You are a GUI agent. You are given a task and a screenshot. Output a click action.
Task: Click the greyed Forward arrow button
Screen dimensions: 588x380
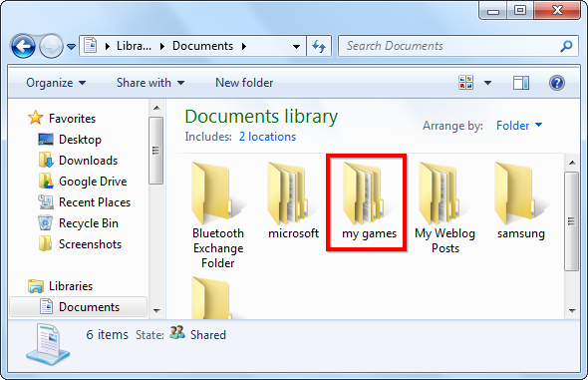pyautogui.click(x=51, y=46)
